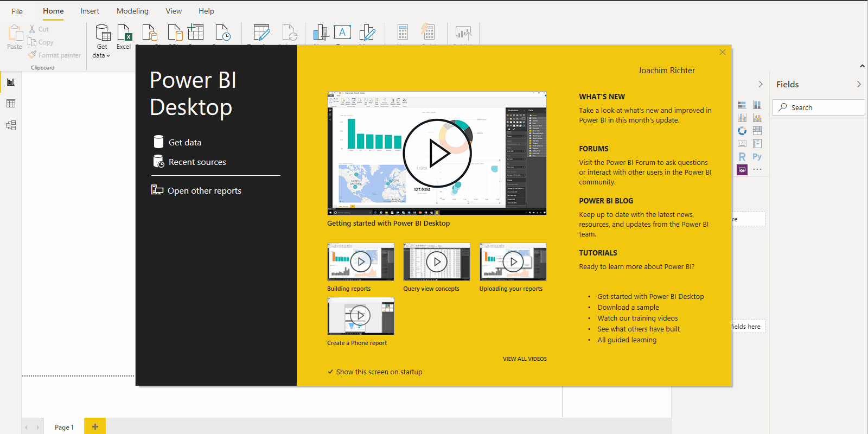Select the card (123) visual
The image size is (868, 434).
point(742,144)
